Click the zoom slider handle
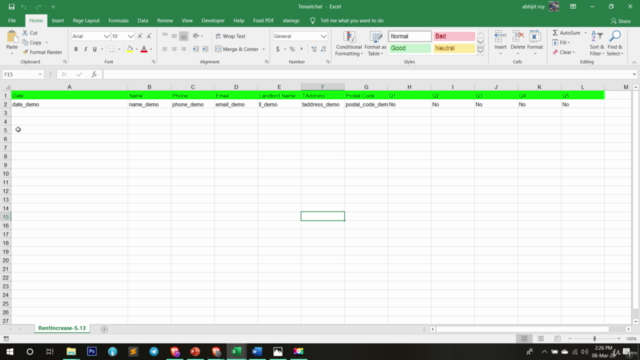 [x=594, y=339]
